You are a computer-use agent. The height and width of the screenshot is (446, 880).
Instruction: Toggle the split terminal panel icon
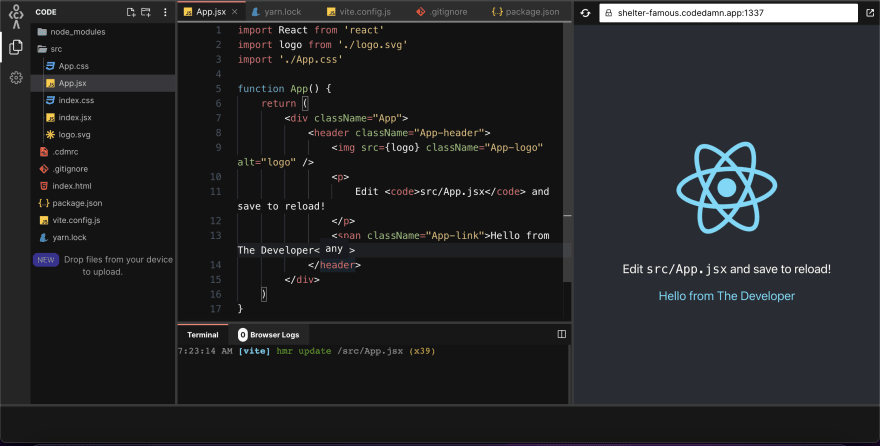click(561, 334)
